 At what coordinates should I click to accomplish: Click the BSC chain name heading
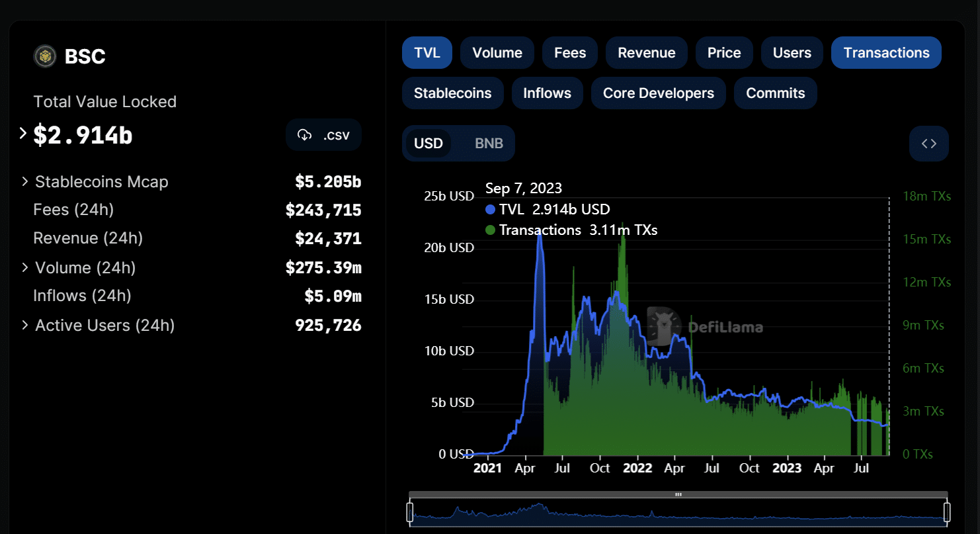(85, 57)
